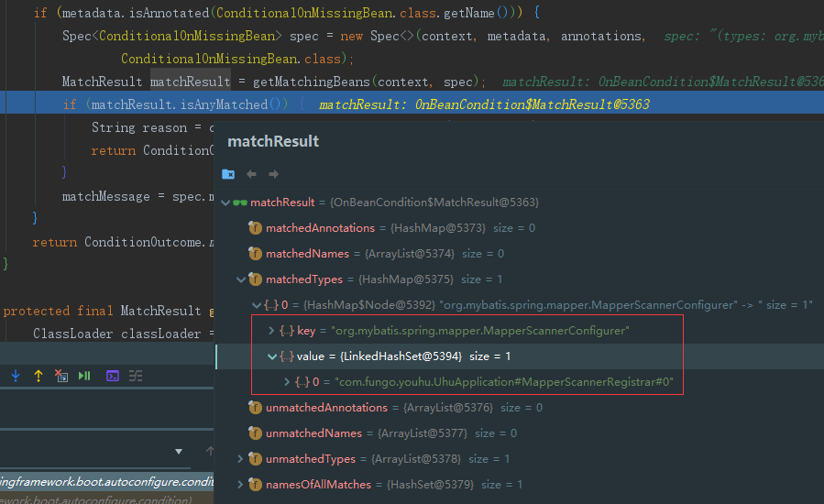Open the purple Evaluate Expression icon
The height and width of the screenshot is (504, 824).
(x=113, y=376)
